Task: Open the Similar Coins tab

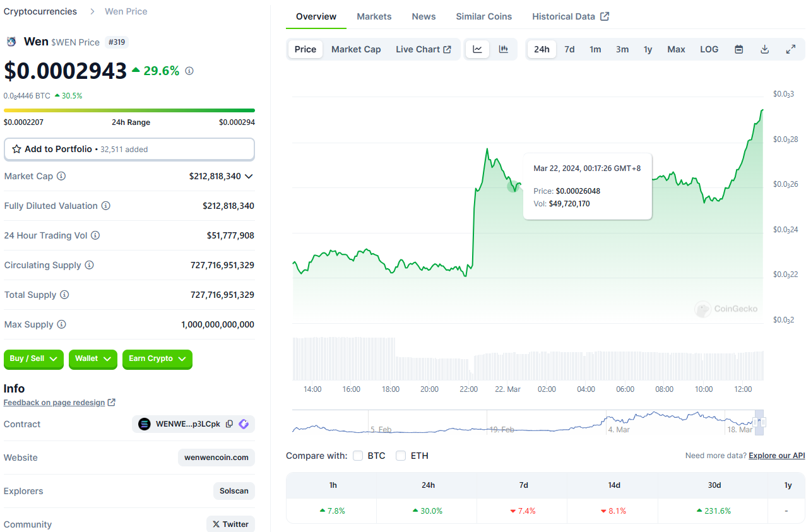Action: coord(483,16)
